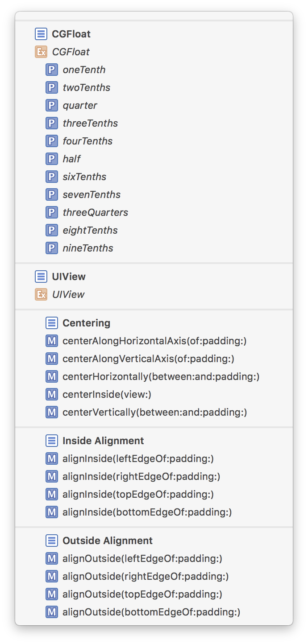
Task: Open alignOutside(rightEdgeOf:padding:) method
Action: [146, 576]
